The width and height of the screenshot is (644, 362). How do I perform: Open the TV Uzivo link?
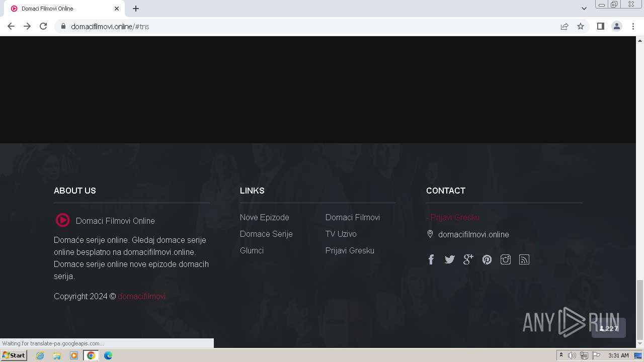tap(341, 234)
